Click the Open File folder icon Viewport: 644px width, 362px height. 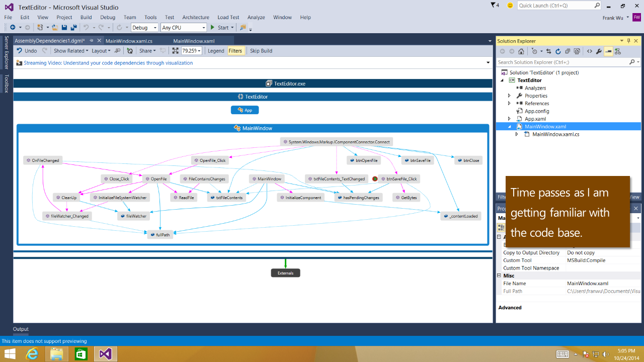click(55, 28)
